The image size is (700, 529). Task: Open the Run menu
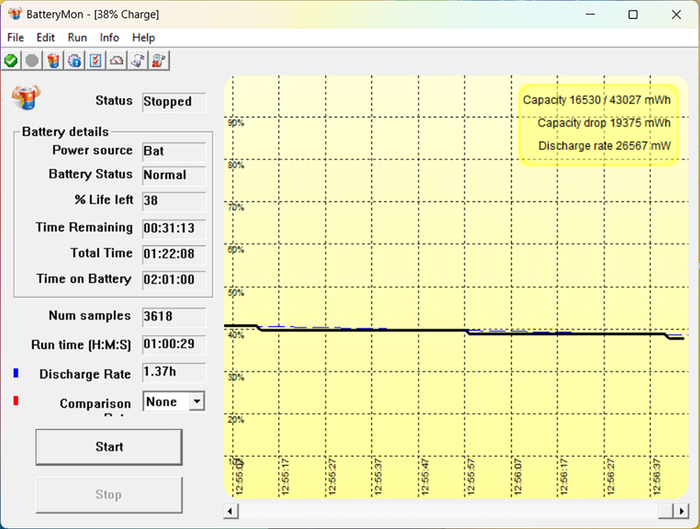77,37
